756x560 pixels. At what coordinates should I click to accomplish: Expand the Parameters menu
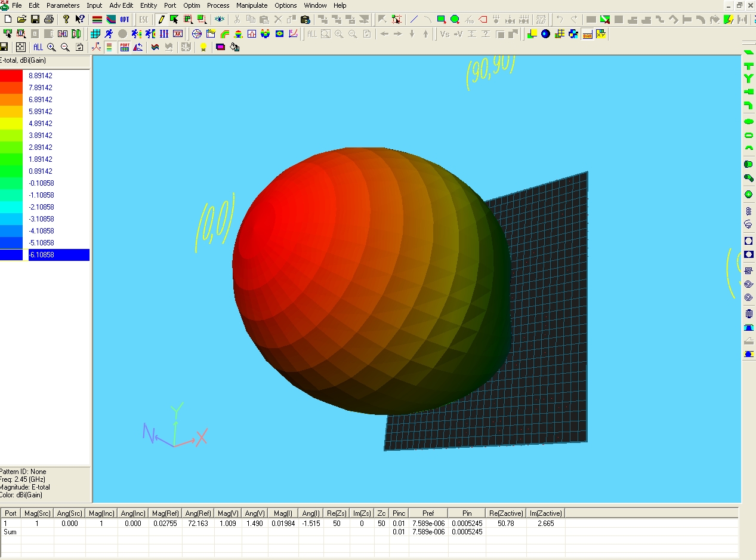point(63,5)
